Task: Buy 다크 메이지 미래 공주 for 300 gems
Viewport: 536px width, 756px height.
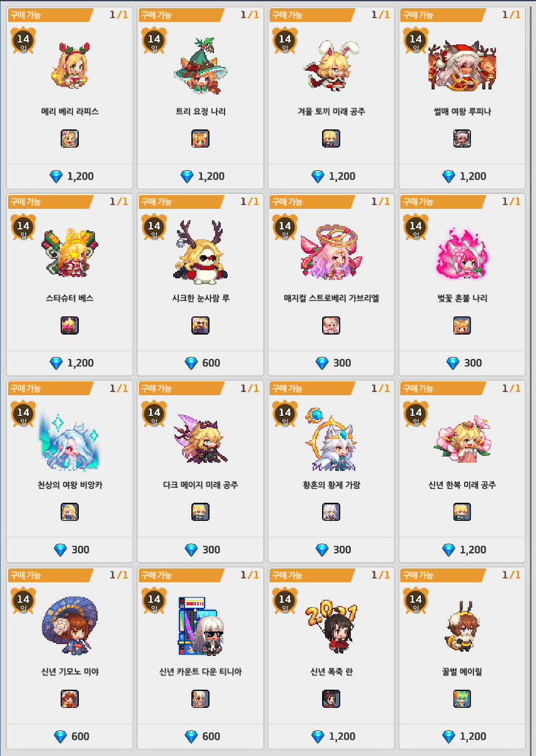Action: pyautogui.click(x=201, y=550)
